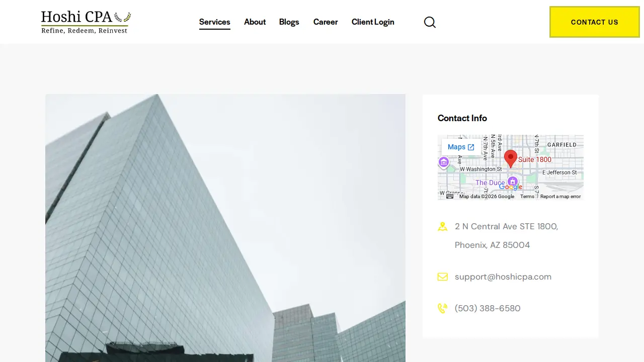Open the map in Google Maps
The height and width of the screenshot is (362, 644).
(461, 147)
